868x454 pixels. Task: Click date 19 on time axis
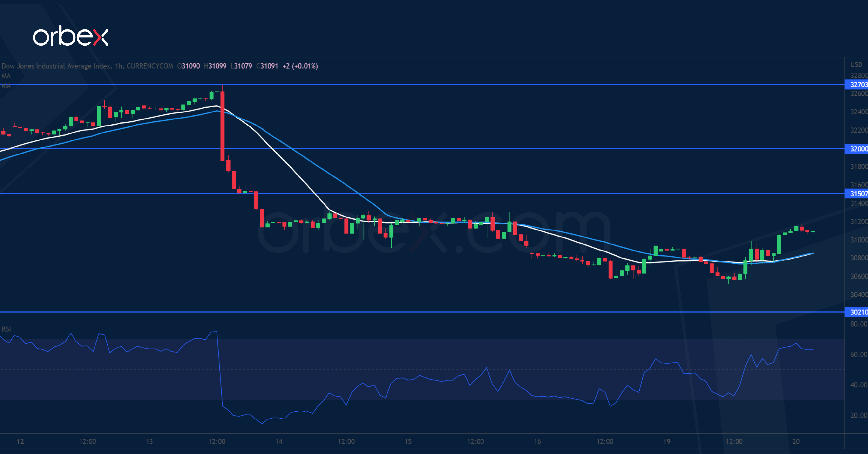(x=666, y=441)
